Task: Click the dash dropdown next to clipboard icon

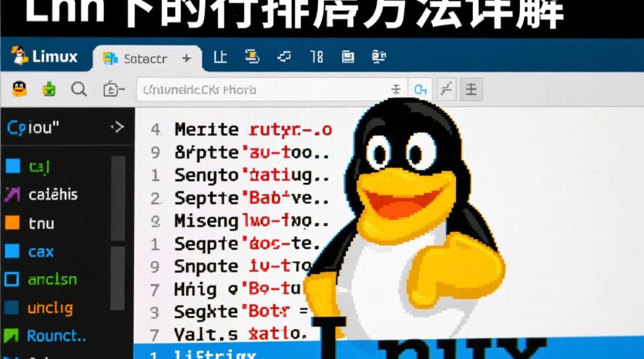Action: 121,89
